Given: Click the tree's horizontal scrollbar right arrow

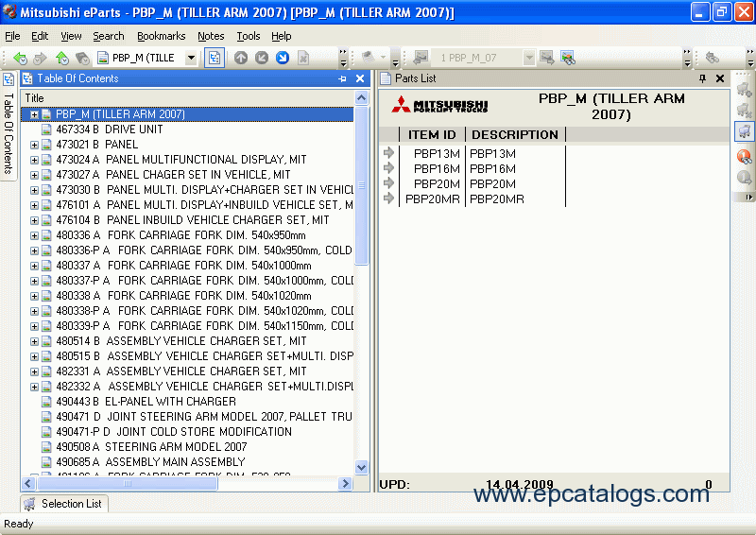Looking at the screenshot, I should 345,483.
